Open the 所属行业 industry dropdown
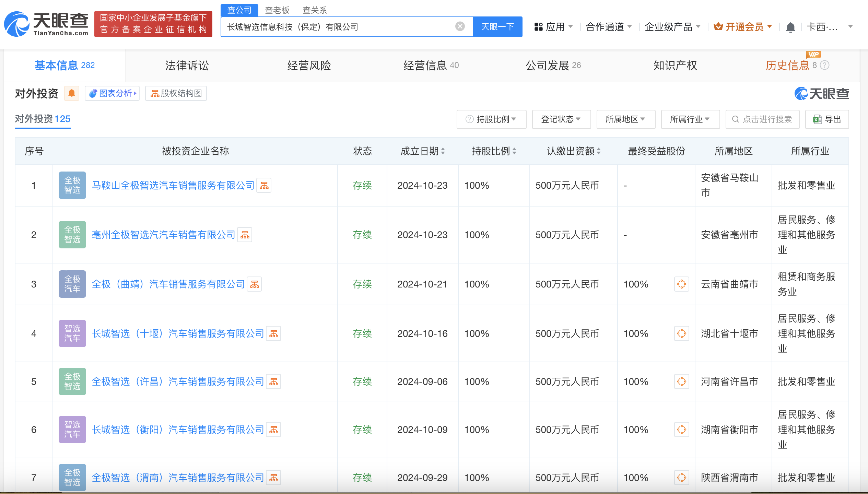This screenshot has height=494, width=868. click(690, 119)
